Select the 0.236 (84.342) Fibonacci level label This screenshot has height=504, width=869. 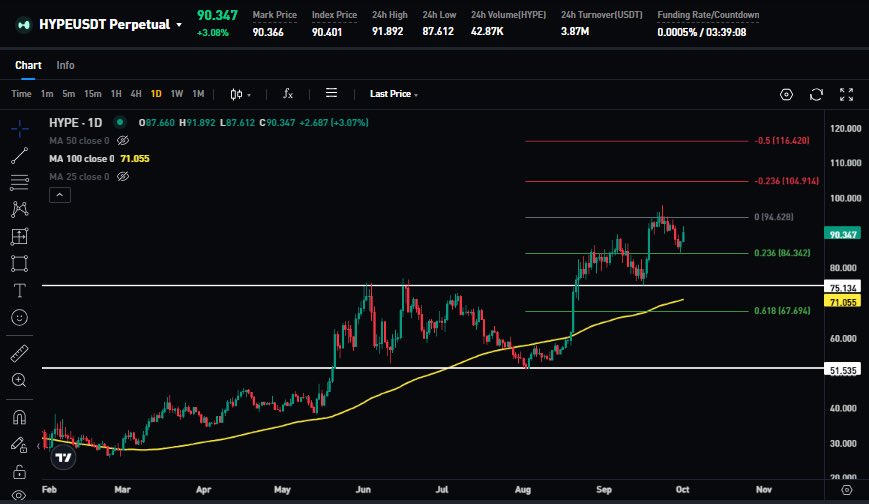point(782,253)
